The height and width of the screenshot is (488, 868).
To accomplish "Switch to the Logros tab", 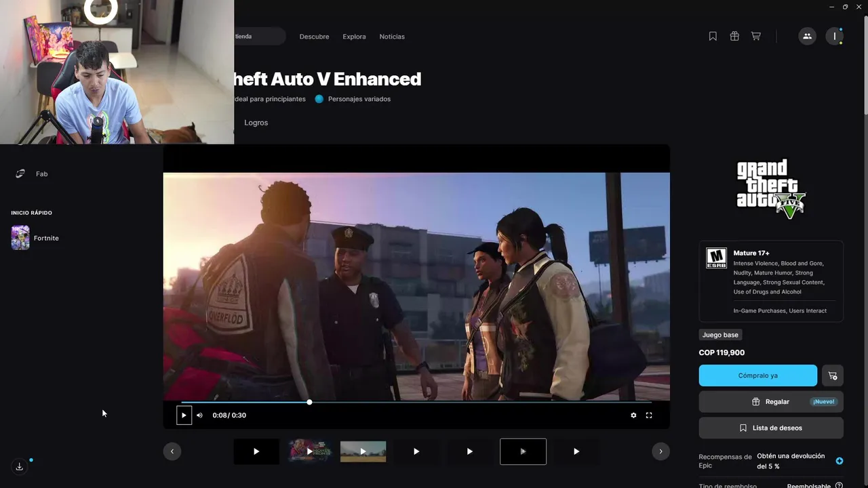I will 256,123.
